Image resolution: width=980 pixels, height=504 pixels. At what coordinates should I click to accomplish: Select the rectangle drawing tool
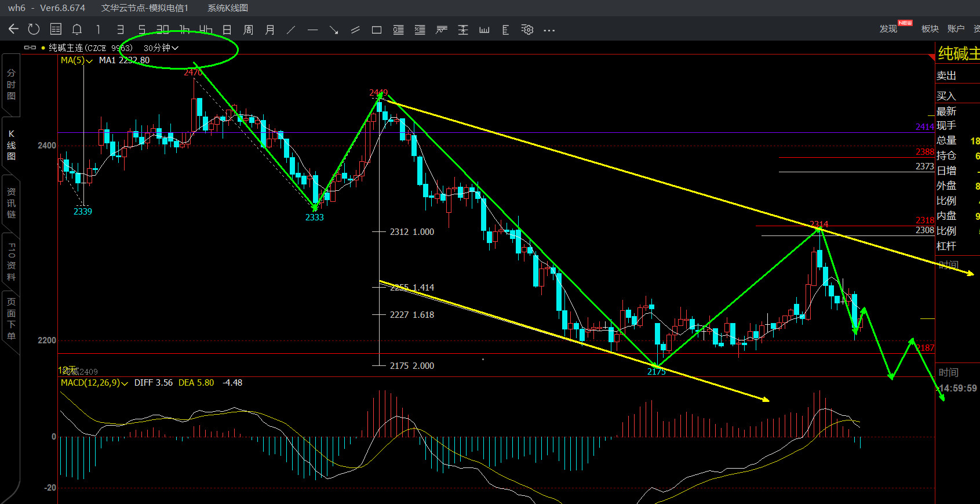pos(377,30)
